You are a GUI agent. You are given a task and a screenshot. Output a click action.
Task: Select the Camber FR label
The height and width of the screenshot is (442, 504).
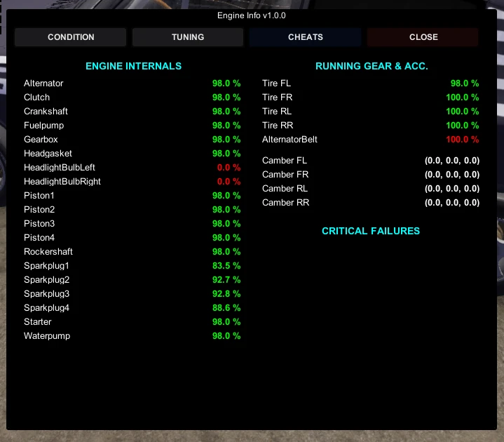[285, 175]
